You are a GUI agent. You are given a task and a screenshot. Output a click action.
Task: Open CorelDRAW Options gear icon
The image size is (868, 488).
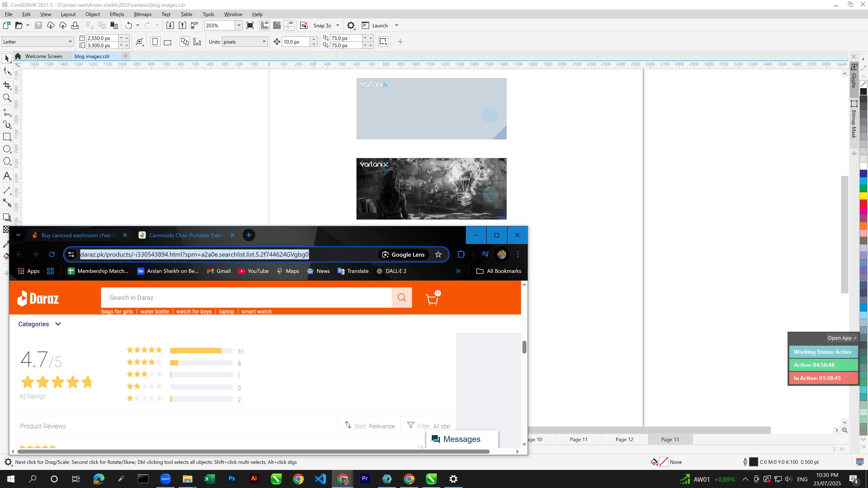[x=351, y=25]
